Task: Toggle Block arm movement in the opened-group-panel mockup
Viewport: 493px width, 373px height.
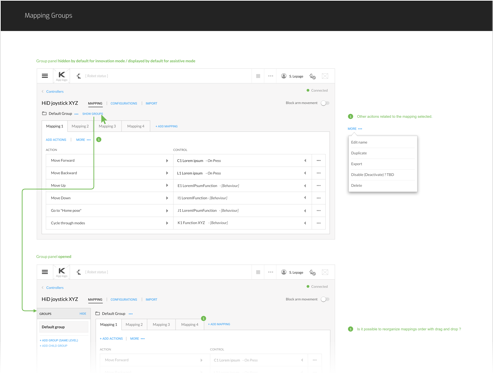Action: (x=325, y=299)
